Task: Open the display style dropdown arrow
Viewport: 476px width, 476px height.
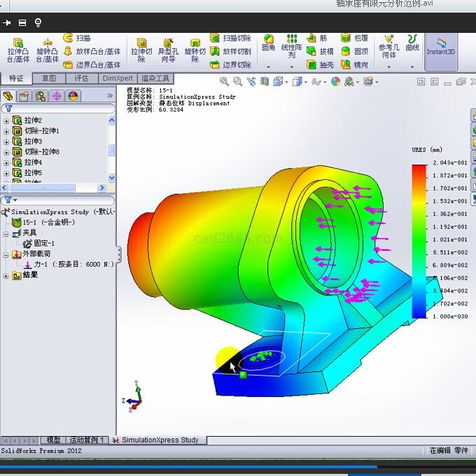Action: (306, 82)
